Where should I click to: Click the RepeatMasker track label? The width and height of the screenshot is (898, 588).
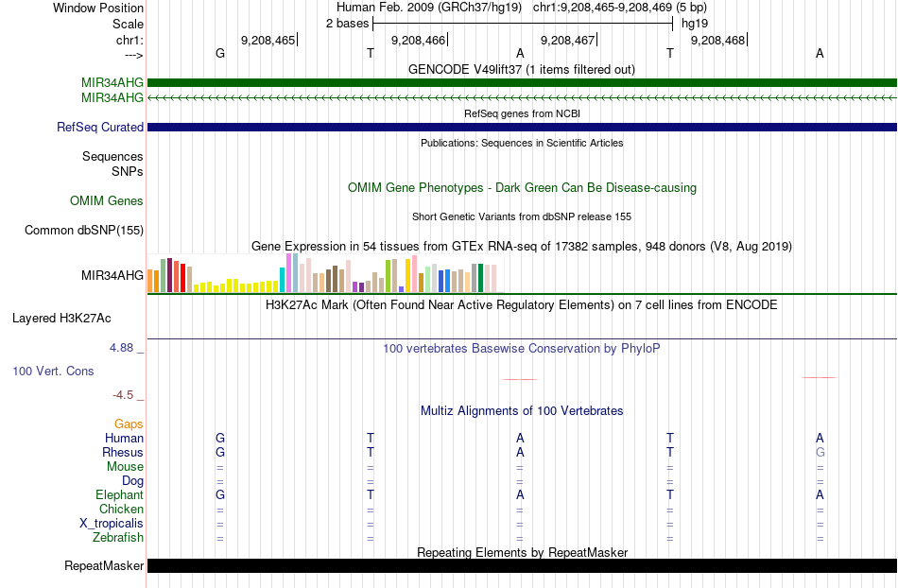104,565
